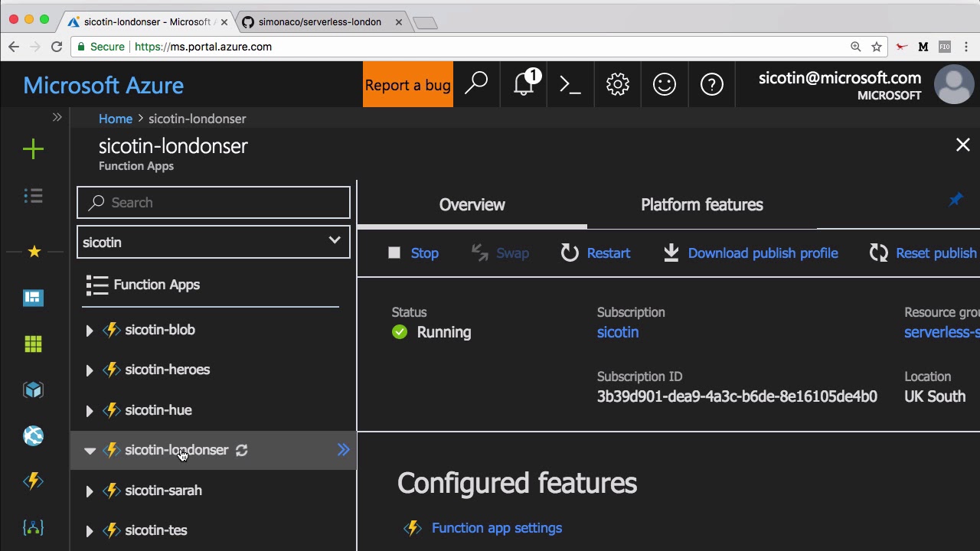
Task: Expand the left sidebar with double chevron
Action: tap(57, 117)
